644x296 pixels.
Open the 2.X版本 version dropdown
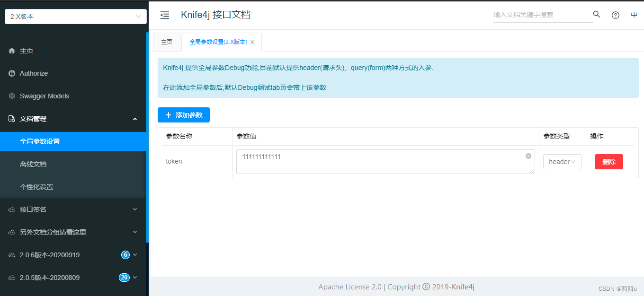pos(76,16)
